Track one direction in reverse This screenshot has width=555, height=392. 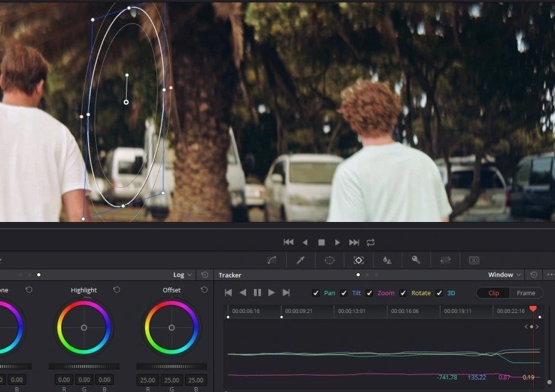[243, 292]
